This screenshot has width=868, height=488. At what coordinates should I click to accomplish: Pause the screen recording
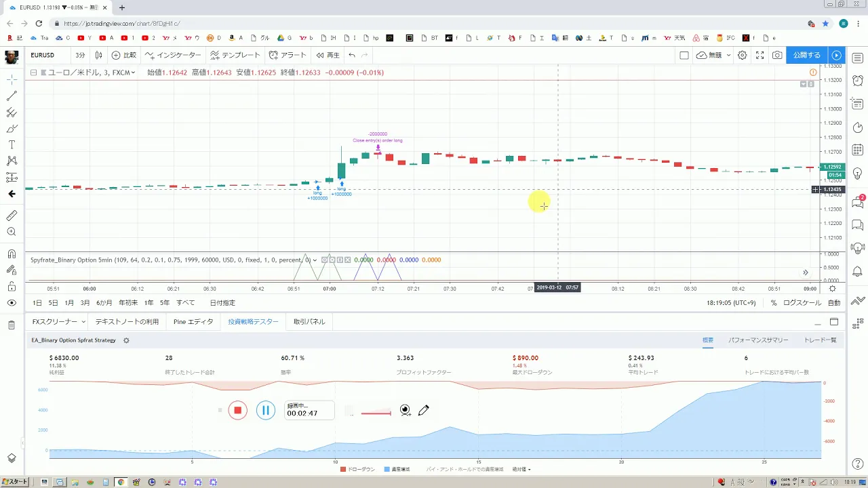[266, 410]
